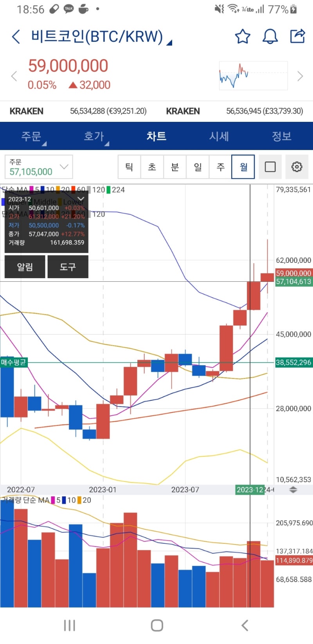Viewport: 313px width, 644px height.
Task: Click KRAKEN price 56,536,945 entry
Action: [x=264, y=111]
